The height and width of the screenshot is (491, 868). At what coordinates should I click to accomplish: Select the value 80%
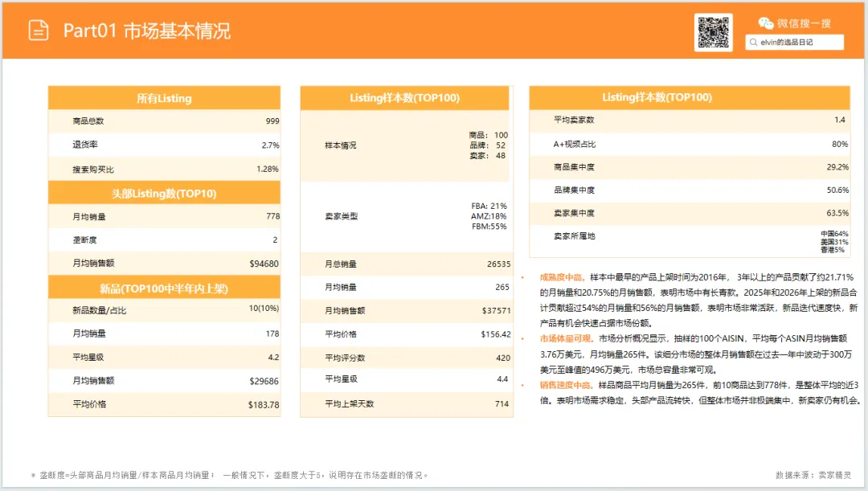pyautogui.click(x=840, y=144)
